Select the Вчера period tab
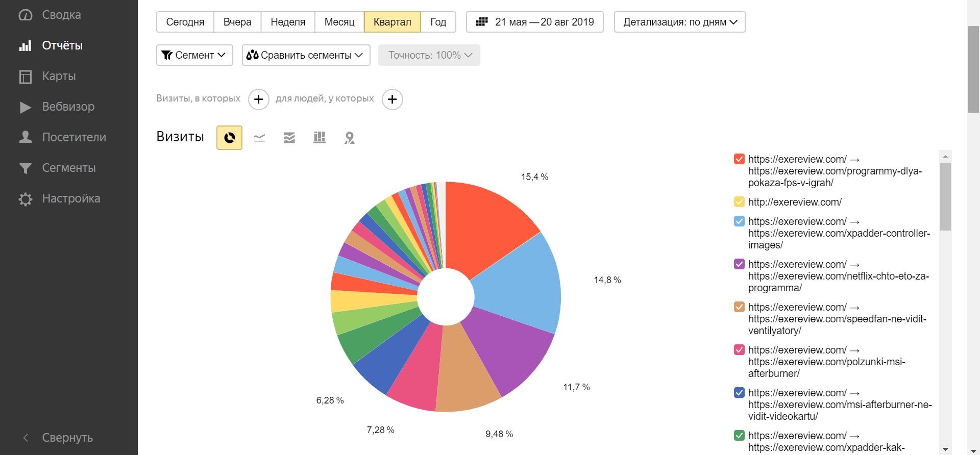Screen dimensions: 980x455 [237, 22]
